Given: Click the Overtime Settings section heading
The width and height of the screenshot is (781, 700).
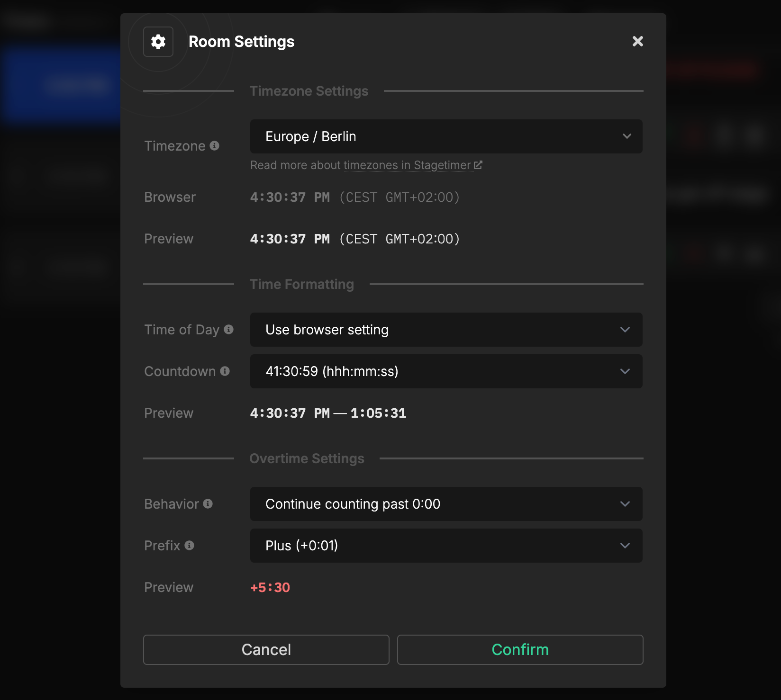Looking at the screenshot, I should [x=307, y=458].
